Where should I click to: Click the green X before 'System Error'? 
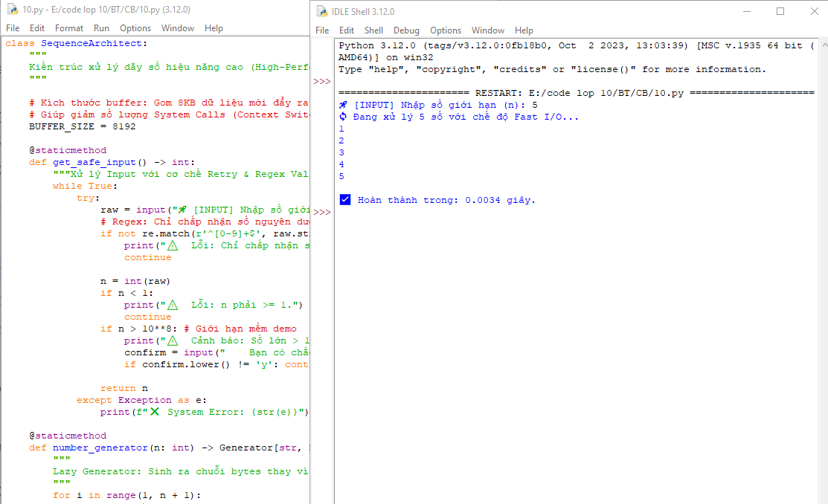coord(155,412)
